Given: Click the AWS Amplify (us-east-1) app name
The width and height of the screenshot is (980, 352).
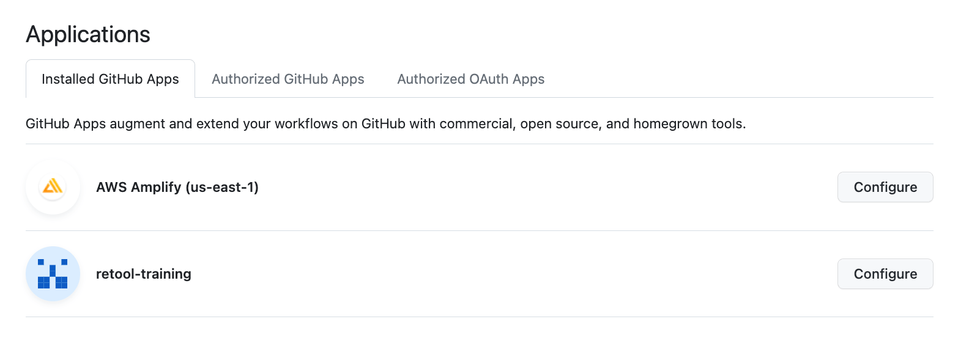Looking at the screenshot, I should (x=177, y=187).
